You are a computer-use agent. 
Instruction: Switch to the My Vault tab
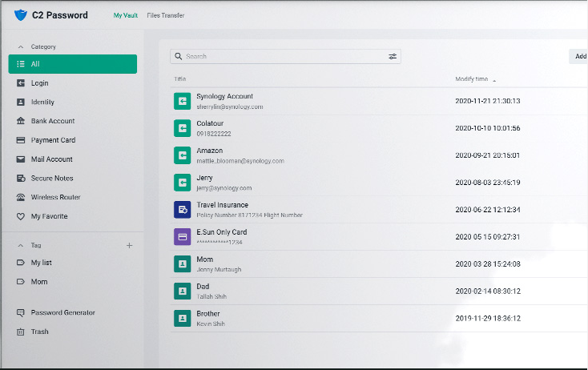click(125, 15)
